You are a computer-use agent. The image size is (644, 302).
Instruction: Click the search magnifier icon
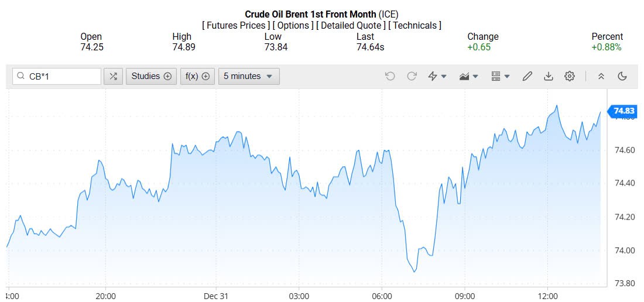21,76
